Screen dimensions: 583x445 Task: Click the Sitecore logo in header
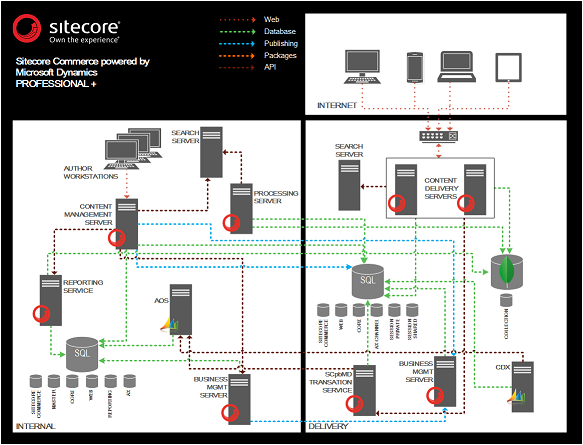click(x=66, y=29)
